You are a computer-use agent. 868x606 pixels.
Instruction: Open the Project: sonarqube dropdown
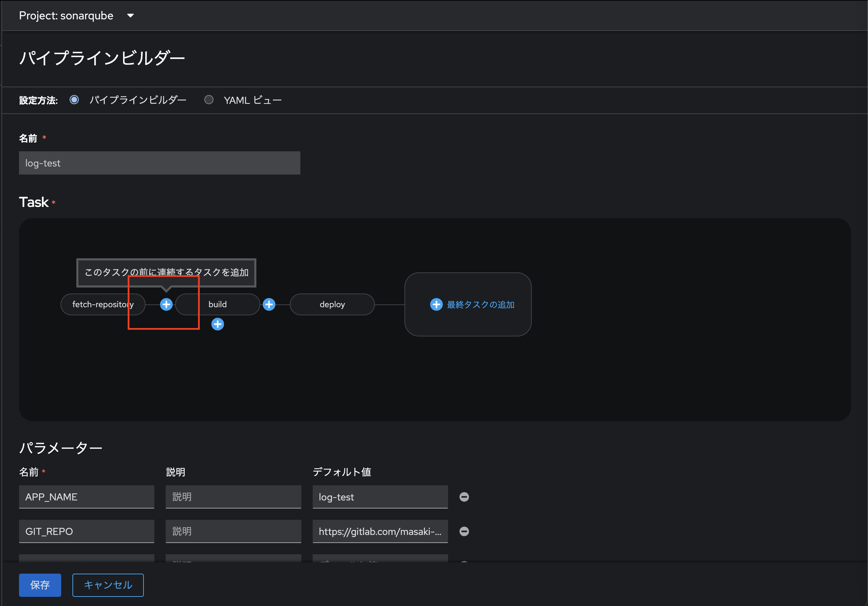point(66,15)
